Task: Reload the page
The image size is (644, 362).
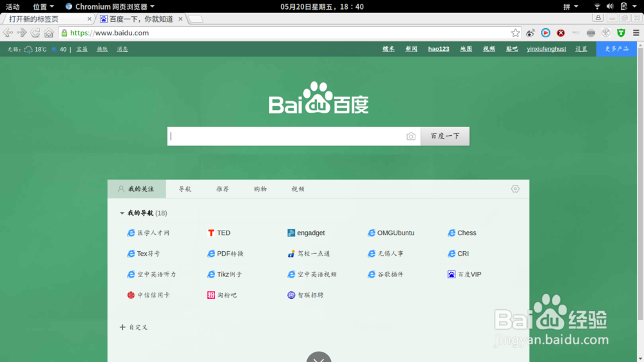Action: click(35, 32)
